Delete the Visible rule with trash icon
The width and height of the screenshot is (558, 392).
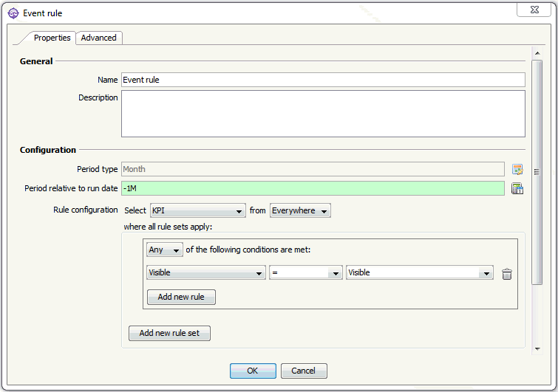click(507, 274)
